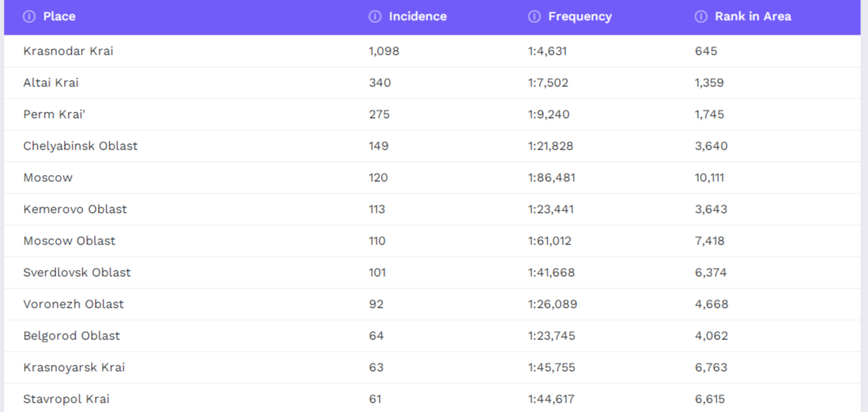Select the Moscow Oblast place name
Viewport: 868px width, 412px height.
click(69, 241)
